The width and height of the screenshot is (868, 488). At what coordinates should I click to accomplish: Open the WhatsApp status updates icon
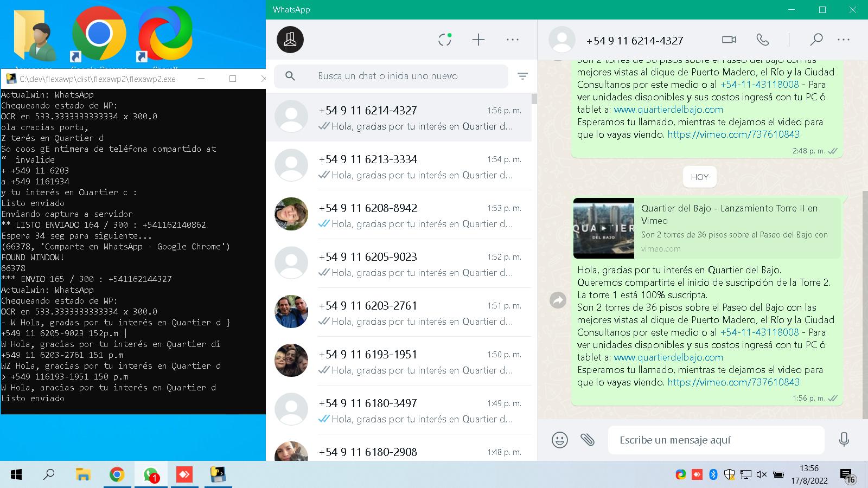coord(445,40)
